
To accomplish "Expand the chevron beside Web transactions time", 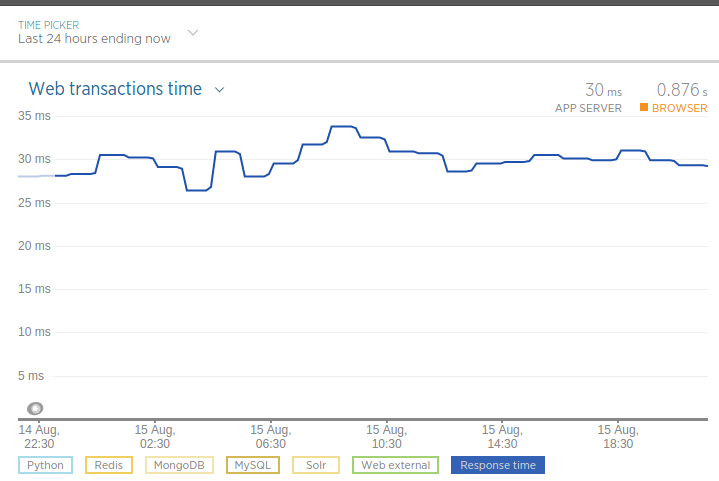I will point(220,90).
